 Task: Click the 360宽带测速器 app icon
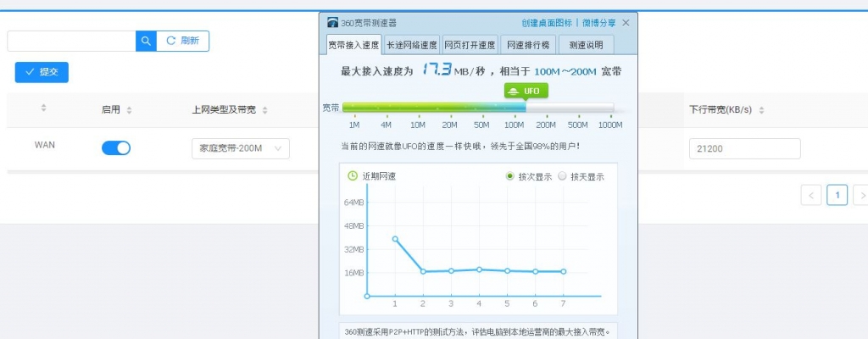click(x=332, y=23)
